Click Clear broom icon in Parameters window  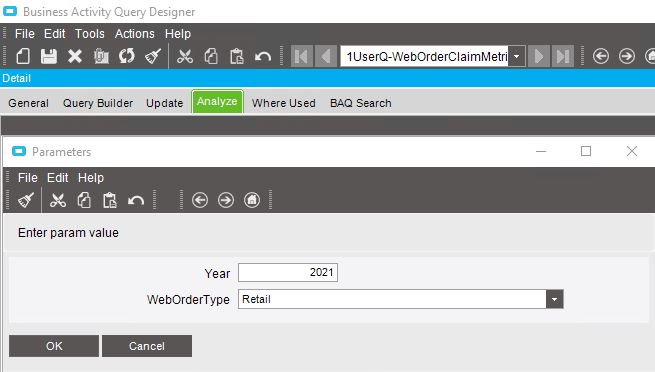point(25,200)
